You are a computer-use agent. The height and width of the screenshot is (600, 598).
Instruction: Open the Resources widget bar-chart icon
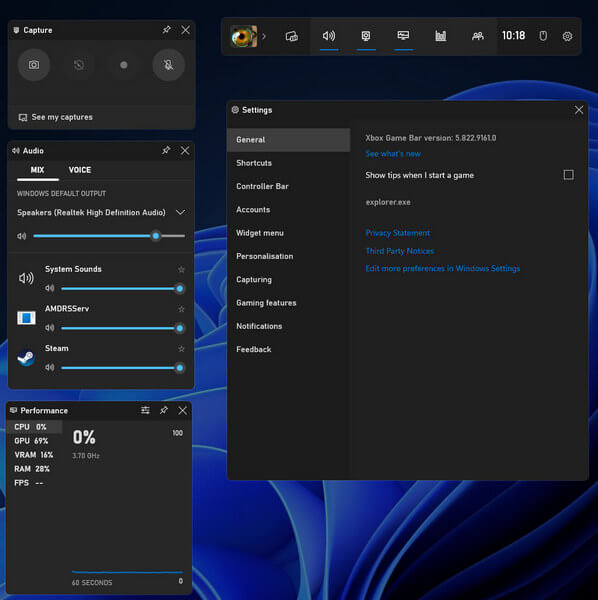[441, 36]
